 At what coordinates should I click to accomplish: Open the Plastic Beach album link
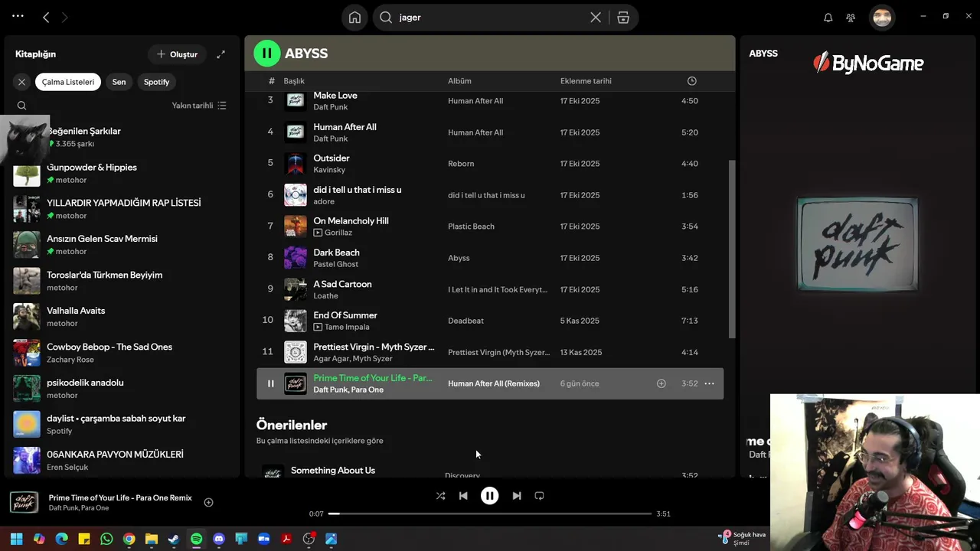coord(471,227)
